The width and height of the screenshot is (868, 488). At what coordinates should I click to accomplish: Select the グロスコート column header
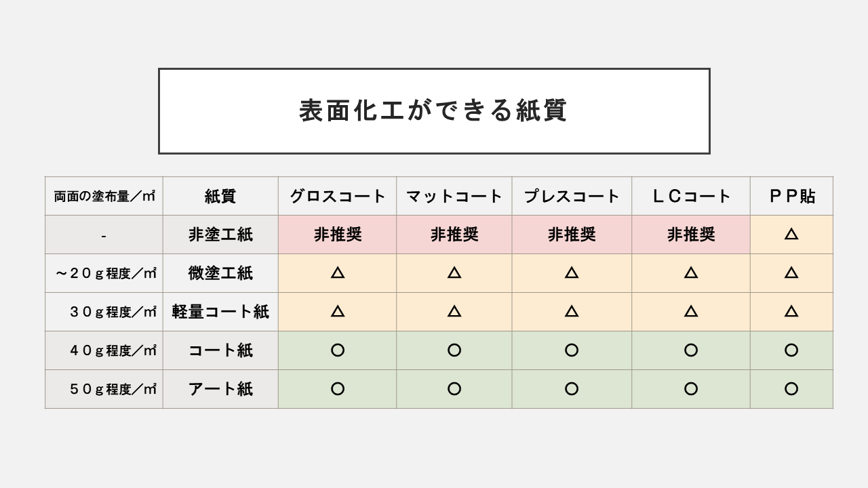click(x=338, y=197)
